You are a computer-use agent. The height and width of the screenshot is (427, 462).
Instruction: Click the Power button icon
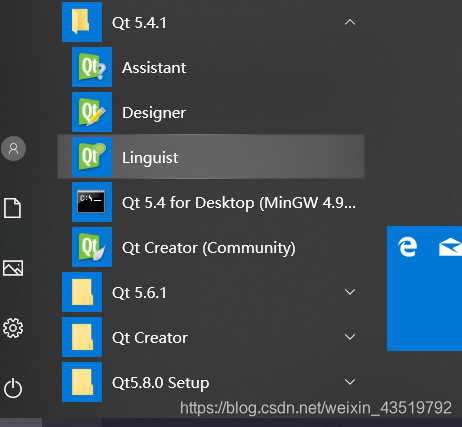tap(13, 388)
